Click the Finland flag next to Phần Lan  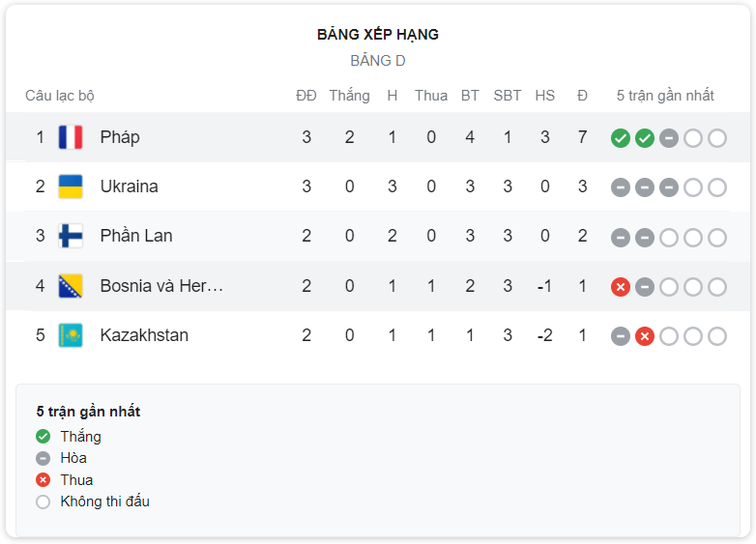coord(71,236)
